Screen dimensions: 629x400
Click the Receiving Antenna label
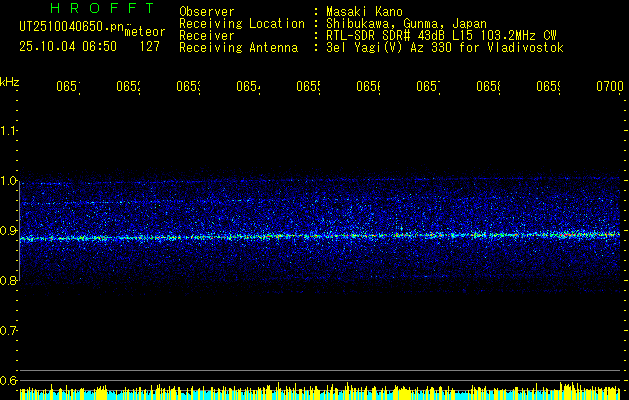click(x=238, y=48)
